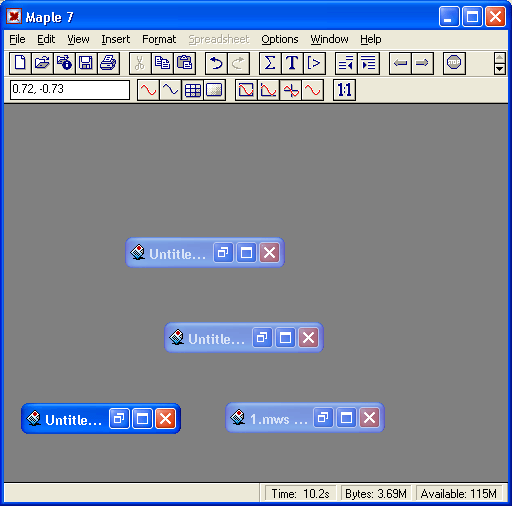
Task: Click the New worksheet icon
Action: 20,63
